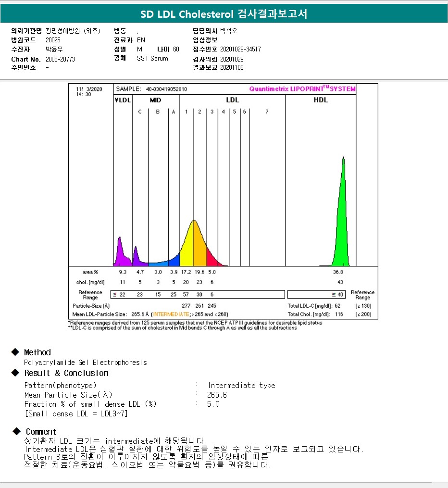Click the (≤ 130) reference range
448x488 pixels.
363,306
